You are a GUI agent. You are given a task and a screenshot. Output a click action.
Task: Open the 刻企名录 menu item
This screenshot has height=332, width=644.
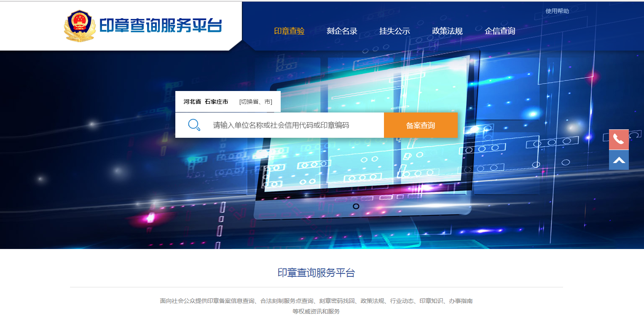342,31
